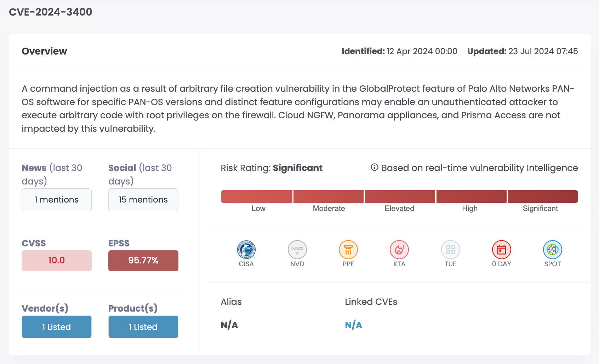Click the Elevated risk bar segment
This screenshot has width=599, height=364.
(x=400, y=197)
